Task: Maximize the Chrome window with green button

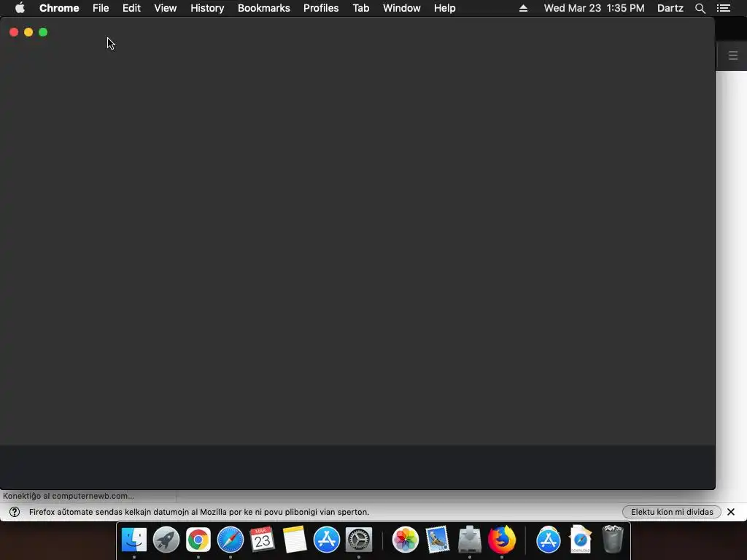Action: point(43,32)
